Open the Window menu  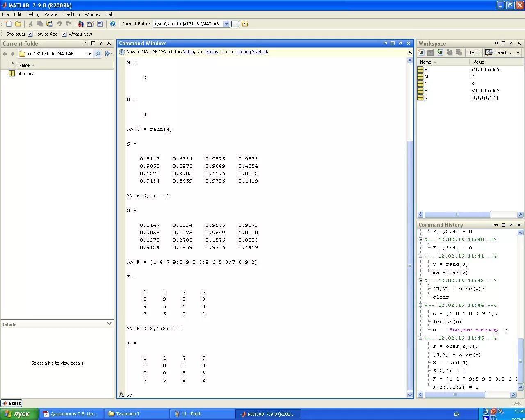coord(92,14)
